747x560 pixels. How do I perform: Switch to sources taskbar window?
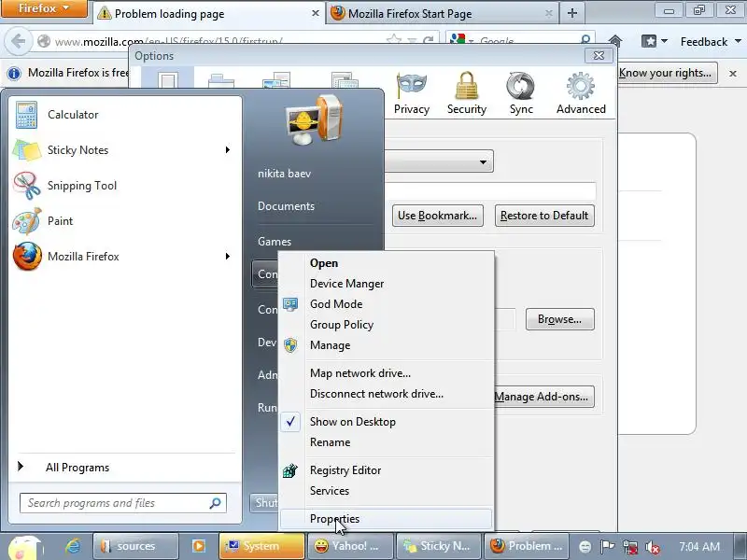tap(135, 546)
